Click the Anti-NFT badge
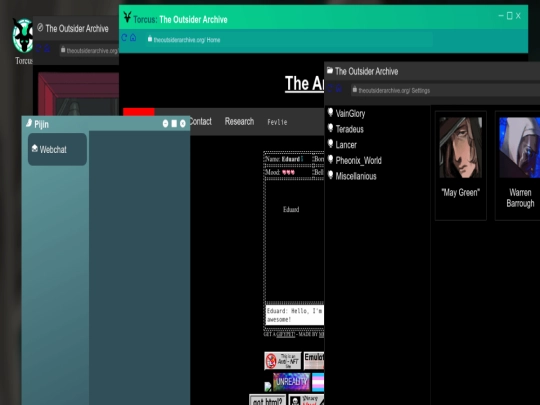Screen dimensions: 540x405 282,361
